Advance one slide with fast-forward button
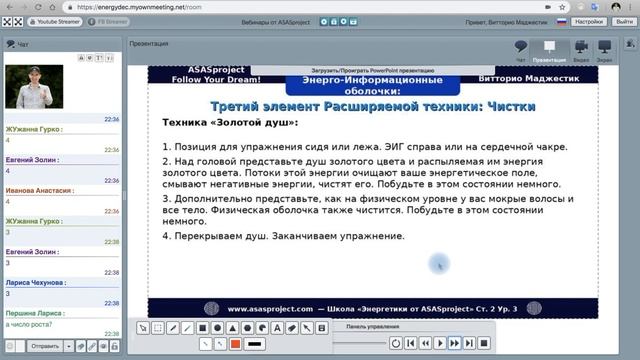The width and height of the screenshot is (640, 360). (455, 343)
